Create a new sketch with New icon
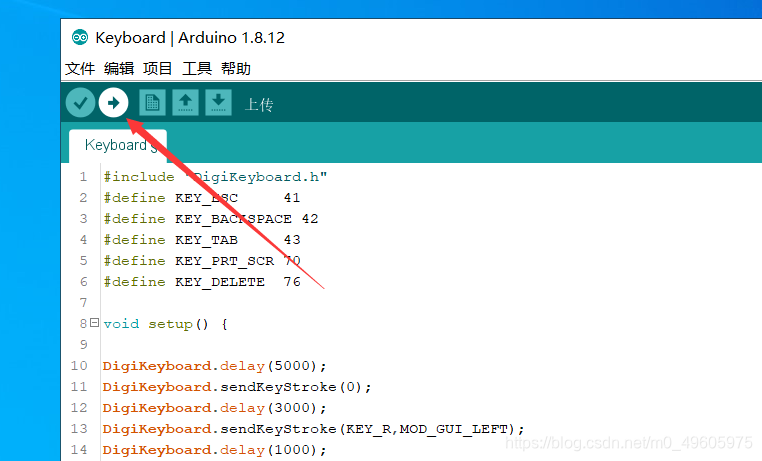762x461 pixels. coord(152,102)
